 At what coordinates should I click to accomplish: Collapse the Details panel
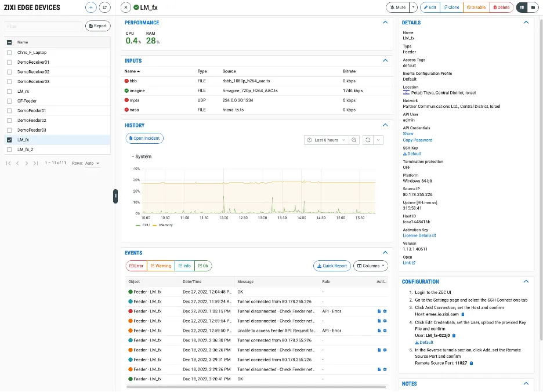tap(526, 23)
